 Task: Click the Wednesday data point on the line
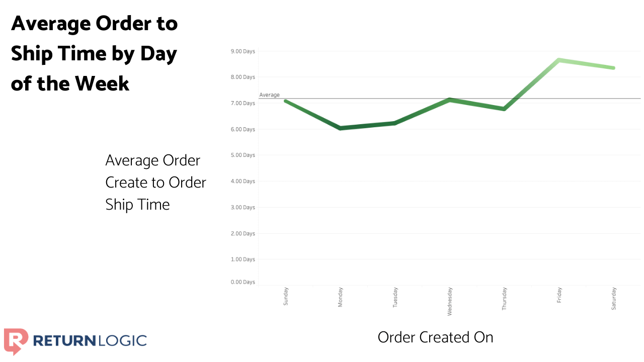point(450,100)
